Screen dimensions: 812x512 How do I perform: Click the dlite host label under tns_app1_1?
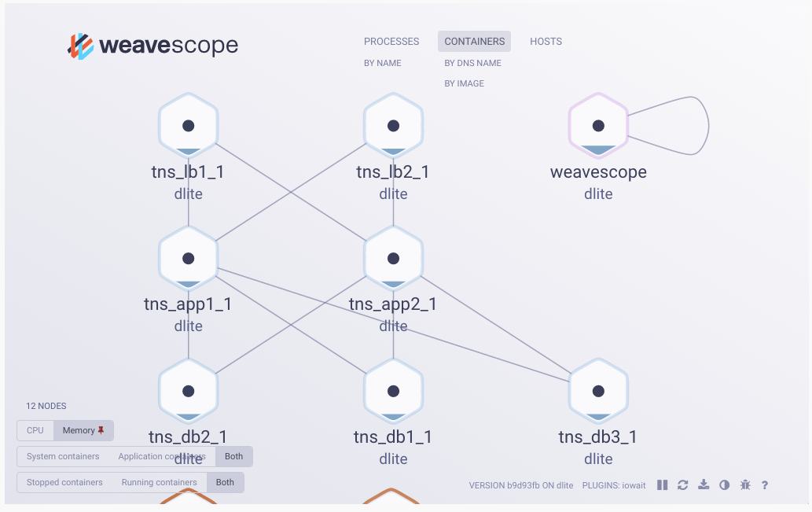click(x=188, y=326)
